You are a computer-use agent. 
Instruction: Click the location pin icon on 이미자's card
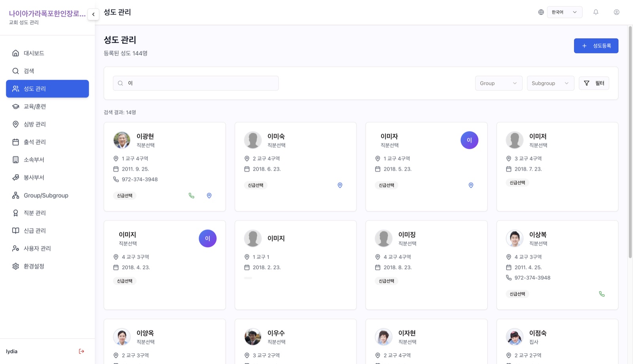click(x=471, y=185)
